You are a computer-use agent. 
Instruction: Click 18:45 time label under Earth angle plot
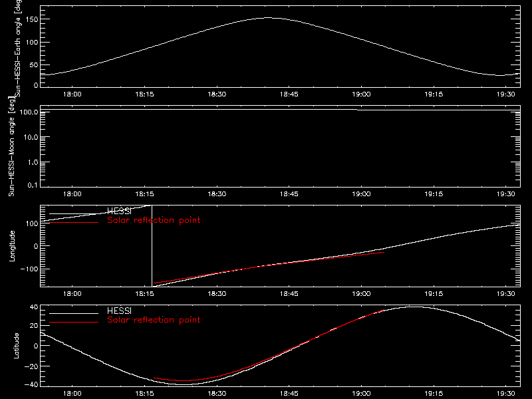pyautogui.click(x=289, y=94)
